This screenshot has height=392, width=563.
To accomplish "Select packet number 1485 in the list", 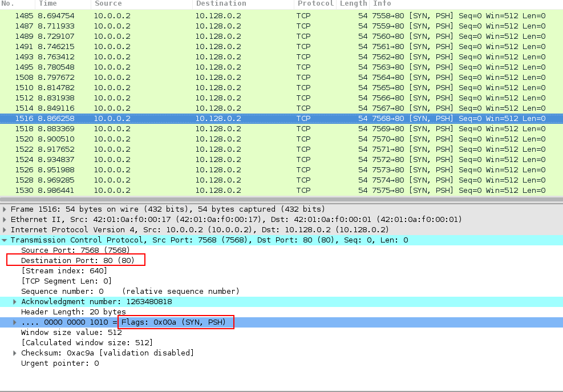I will click(282, 16).
